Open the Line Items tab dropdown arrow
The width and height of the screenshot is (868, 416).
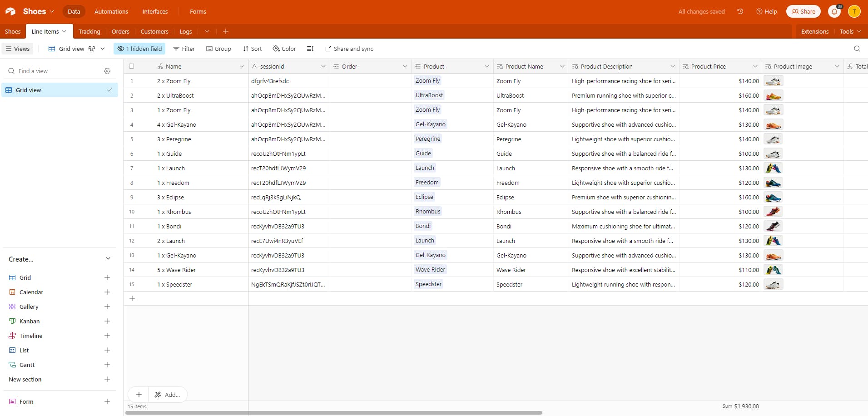[64, 31]
